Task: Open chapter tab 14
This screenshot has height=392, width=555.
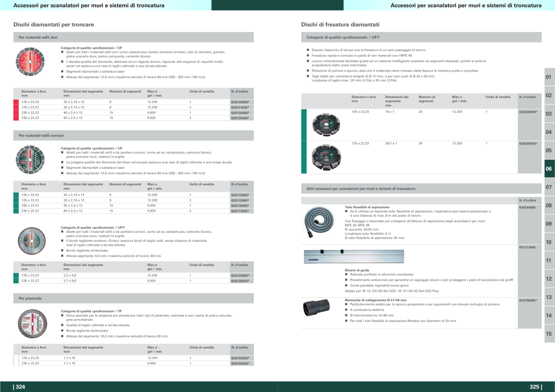Action: tap(549, 315)
